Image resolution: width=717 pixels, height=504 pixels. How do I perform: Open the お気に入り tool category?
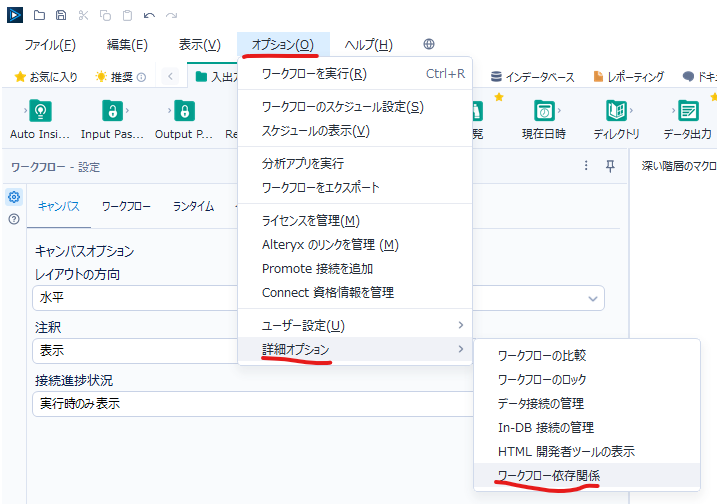46,77
